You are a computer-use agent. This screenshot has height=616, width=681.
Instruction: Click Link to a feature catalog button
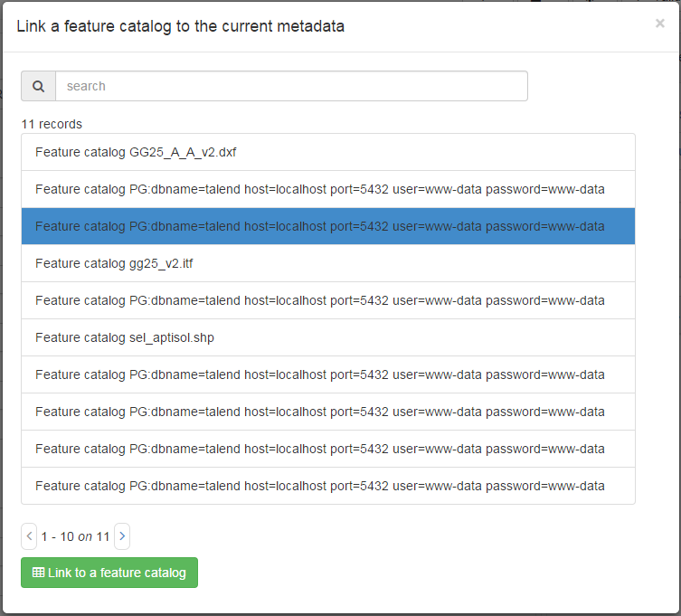coord(109,573)
